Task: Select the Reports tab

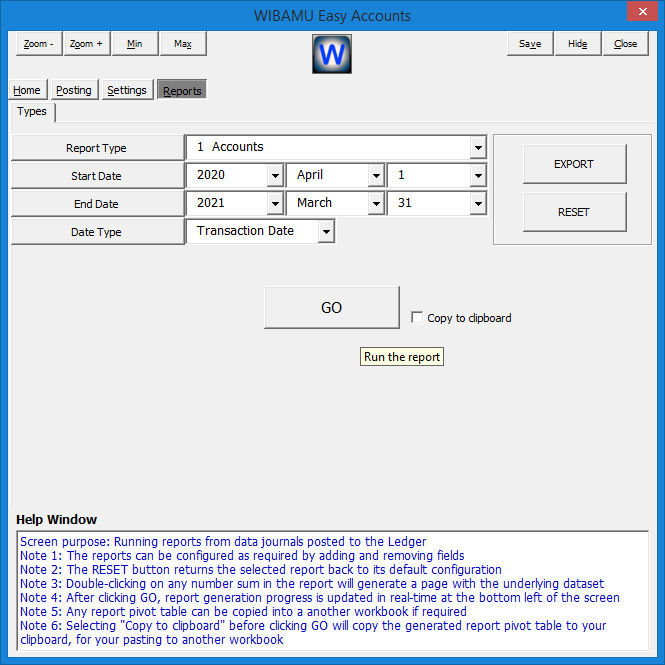Action: pyautogui.click(x=182, y=90)
